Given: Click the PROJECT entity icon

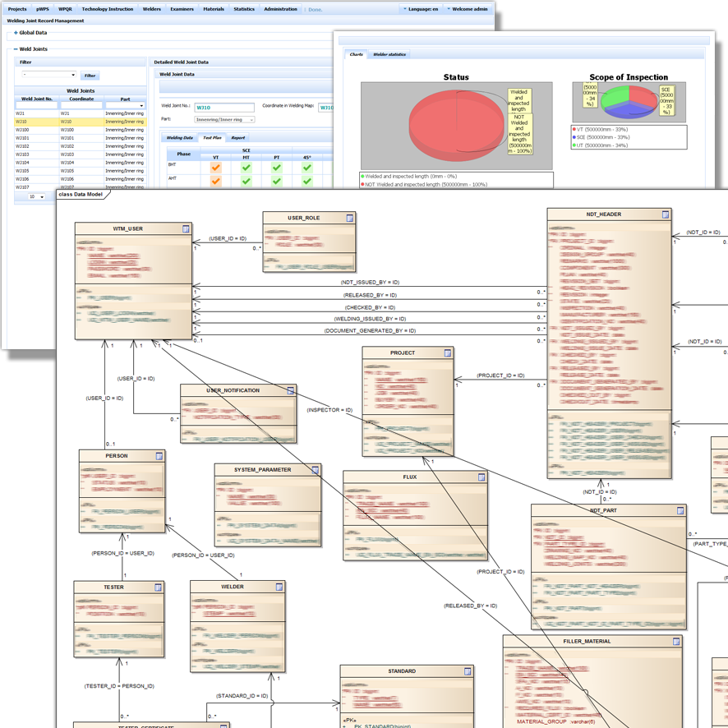Looking at the screenshot, I should [x=448, y=353].
